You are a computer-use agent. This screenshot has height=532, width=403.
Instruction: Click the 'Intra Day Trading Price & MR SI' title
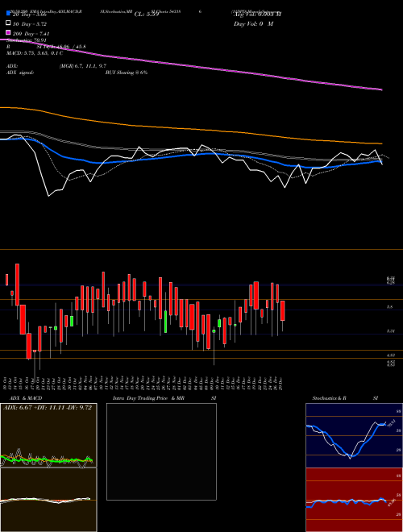pyautogui.click(x=164, y=398)
